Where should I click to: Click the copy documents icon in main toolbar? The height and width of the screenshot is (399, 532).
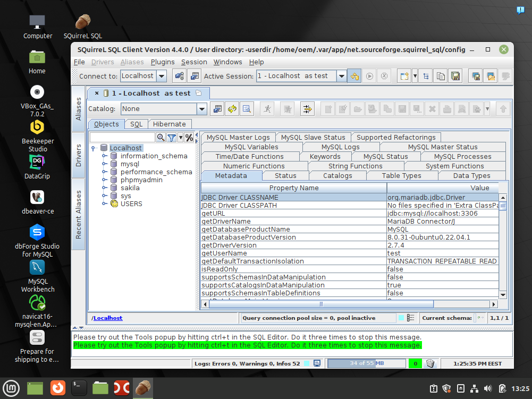(441, 76)
